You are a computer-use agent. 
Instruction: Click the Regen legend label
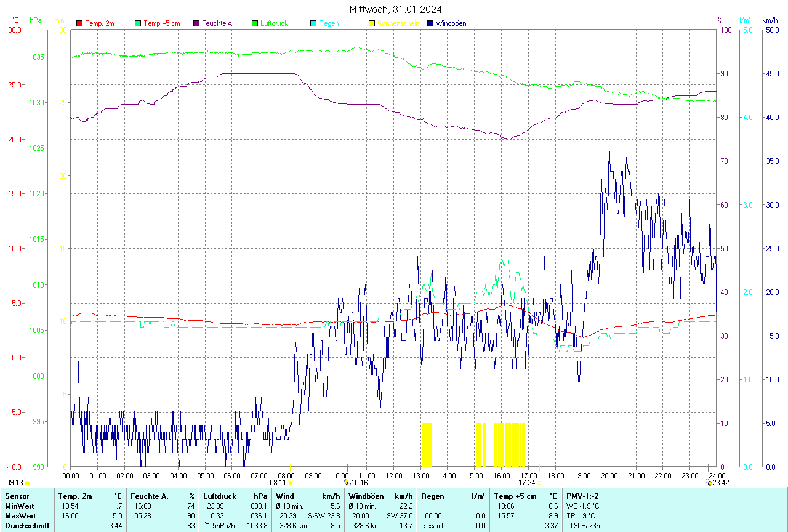[329, 23]
